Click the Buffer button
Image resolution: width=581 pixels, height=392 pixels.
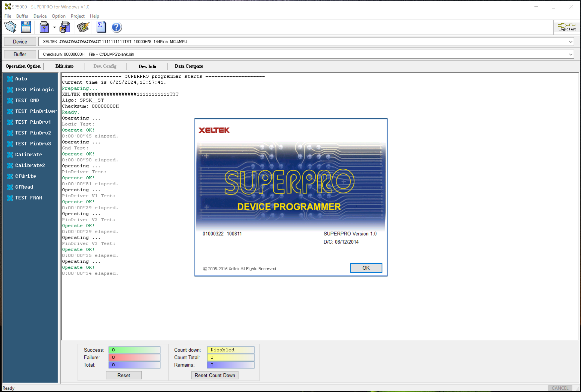20,54
